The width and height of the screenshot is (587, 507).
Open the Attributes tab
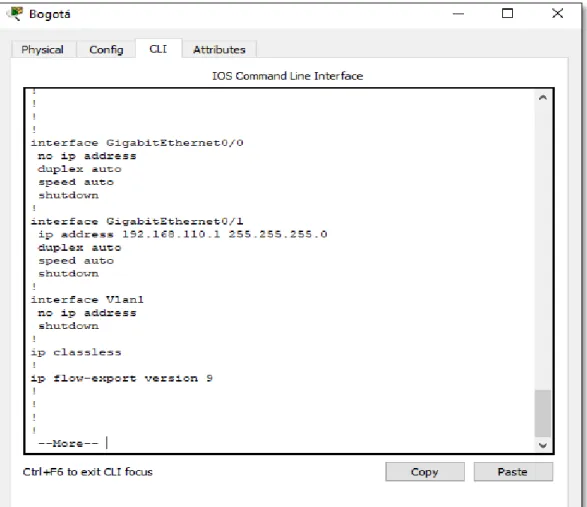point(219,49)
